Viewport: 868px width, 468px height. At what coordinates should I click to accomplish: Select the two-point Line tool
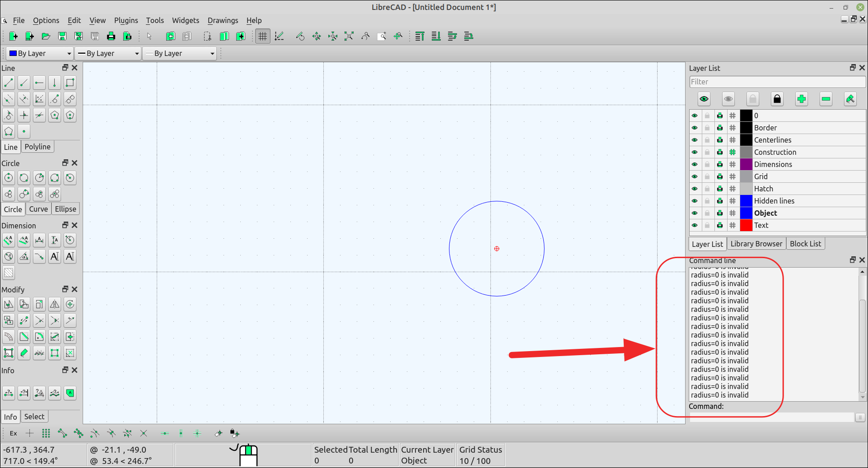pyautogui.click(x=8, y=83)
